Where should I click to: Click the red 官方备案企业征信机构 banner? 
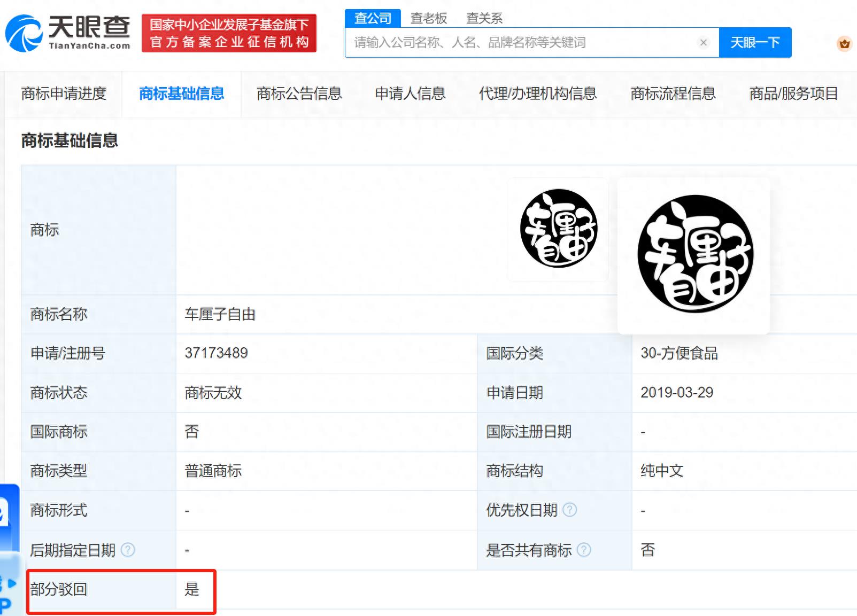point(229,33)
